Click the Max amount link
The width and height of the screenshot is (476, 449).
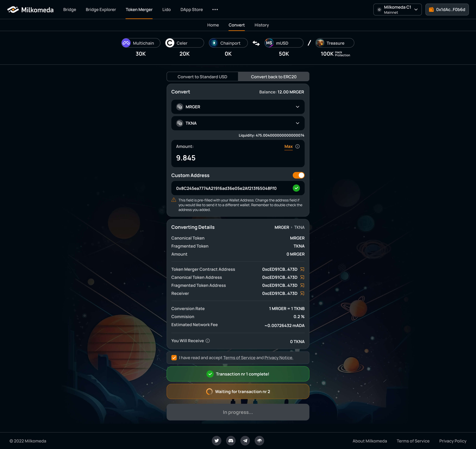(288, 146)
